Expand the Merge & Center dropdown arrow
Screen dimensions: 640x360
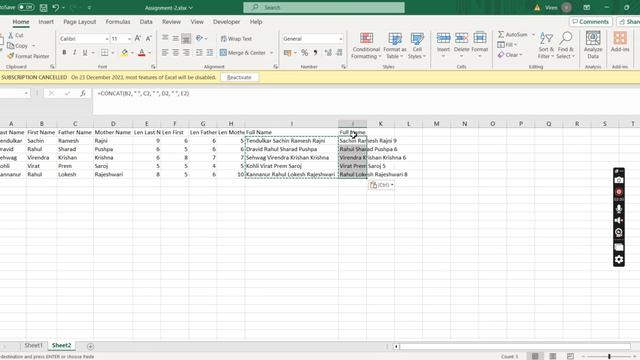(x=271, y=53)
